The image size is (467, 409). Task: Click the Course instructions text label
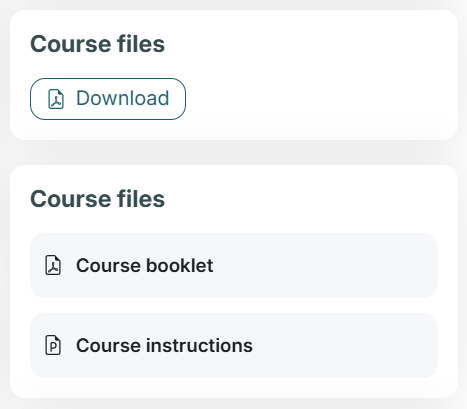[164, 345]
